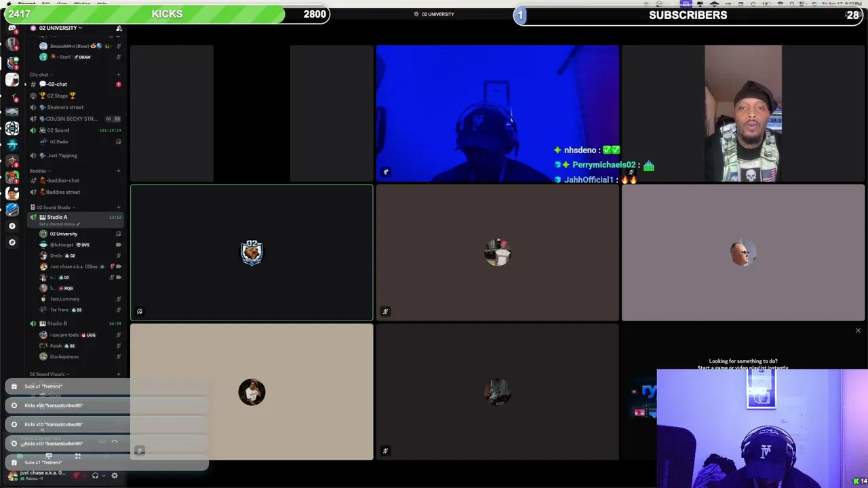Select the 02 Radio user row
Image resolution: width=868 pixels, height=488 pixels.
80,142
